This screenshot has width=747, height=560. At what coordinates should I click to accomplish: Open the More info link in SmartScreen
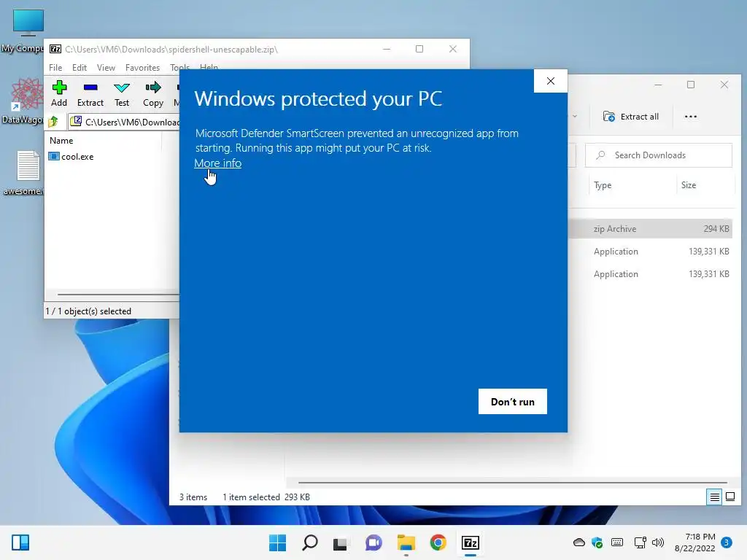[x=217, y=163]
